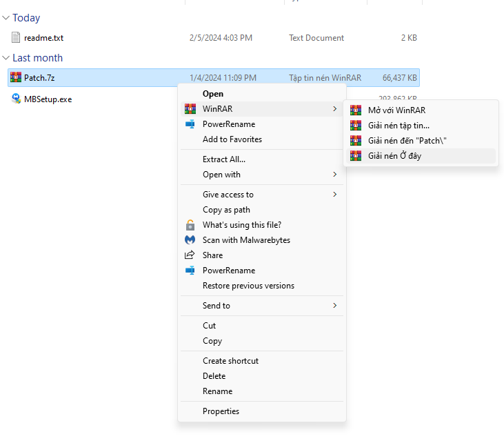504x441 pixels.
Task: Click the MBSetup.exe Malwarebytes file icon
Action: point(16,99)
